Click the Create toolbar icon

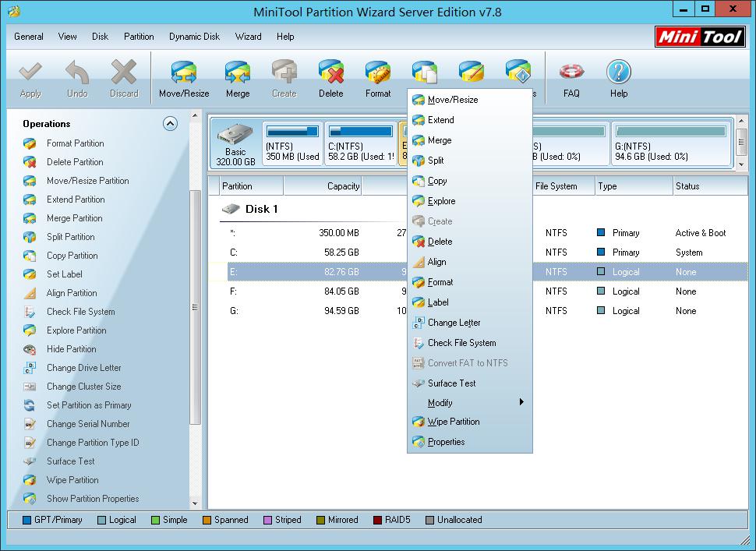(284, 72)
